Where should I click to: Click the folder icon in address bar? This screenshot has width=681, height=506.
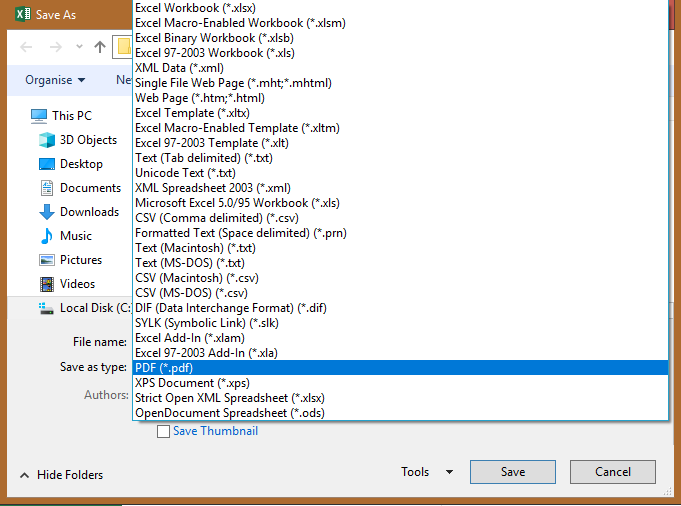pos(124,46)
